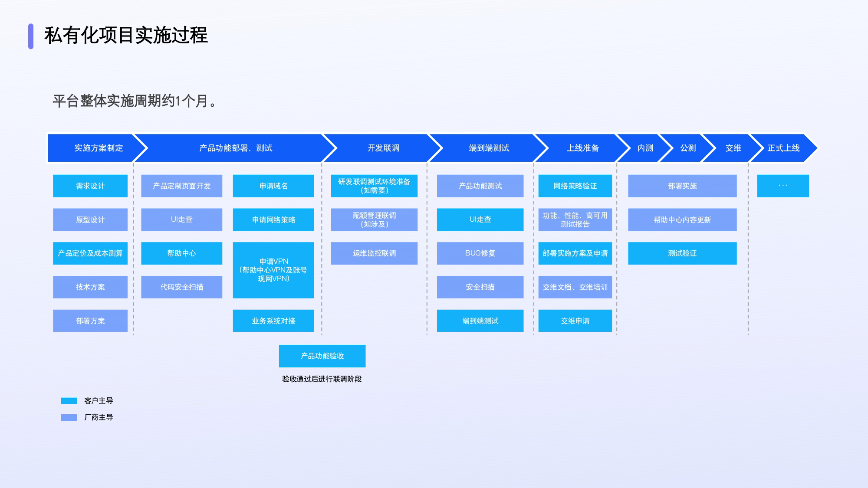
Task: Click the 研发联调测试环境准备 box
Action: pos(374,186)
